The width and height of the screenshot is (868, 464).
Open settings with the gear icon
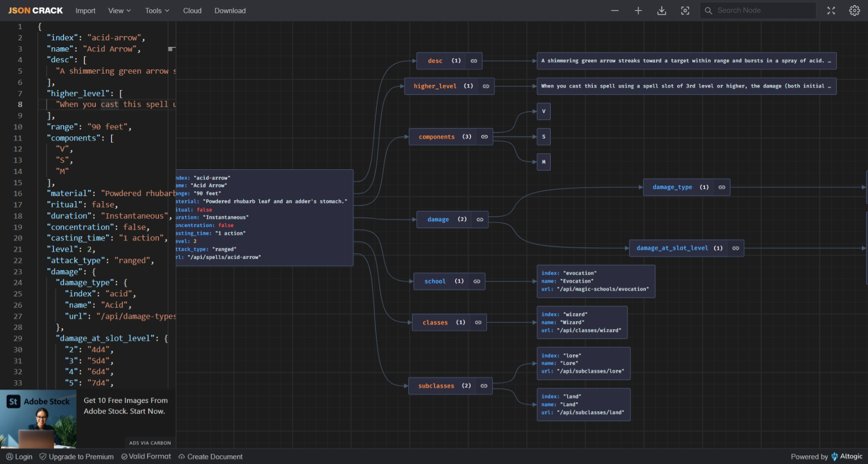[x=854, y=10]
